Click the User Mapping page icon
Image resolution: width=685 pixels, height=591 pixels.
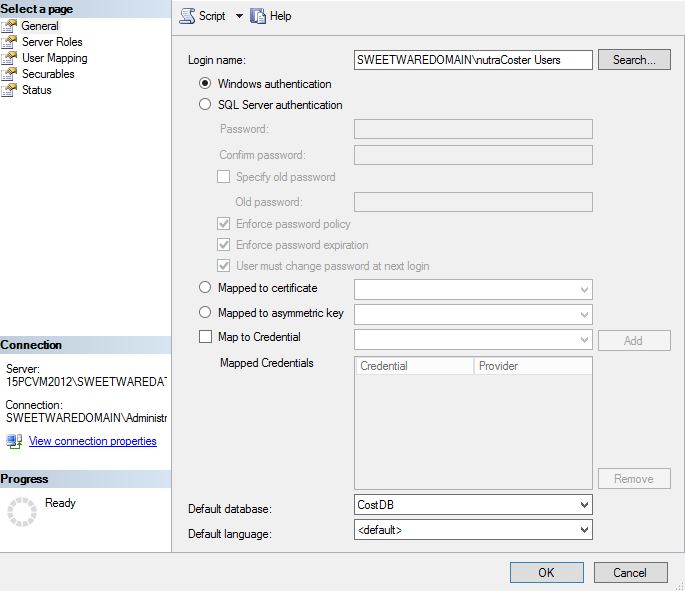click(9, 58)
